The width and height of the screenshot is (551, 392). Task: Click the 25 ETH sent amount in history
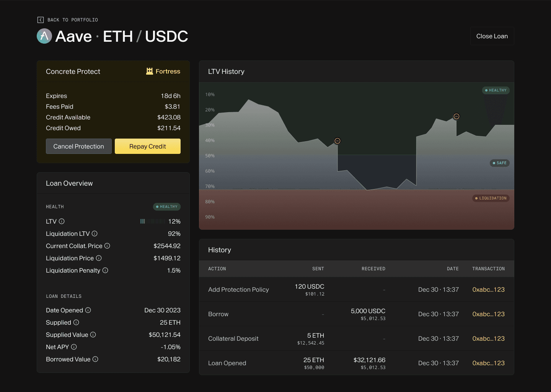314,360
